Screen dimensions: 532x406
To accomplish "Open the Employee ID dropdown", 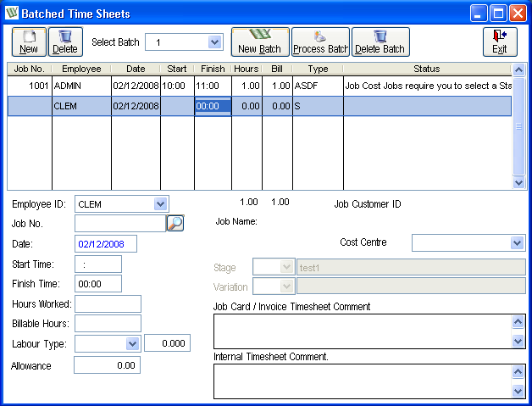I will coord(160,203).
